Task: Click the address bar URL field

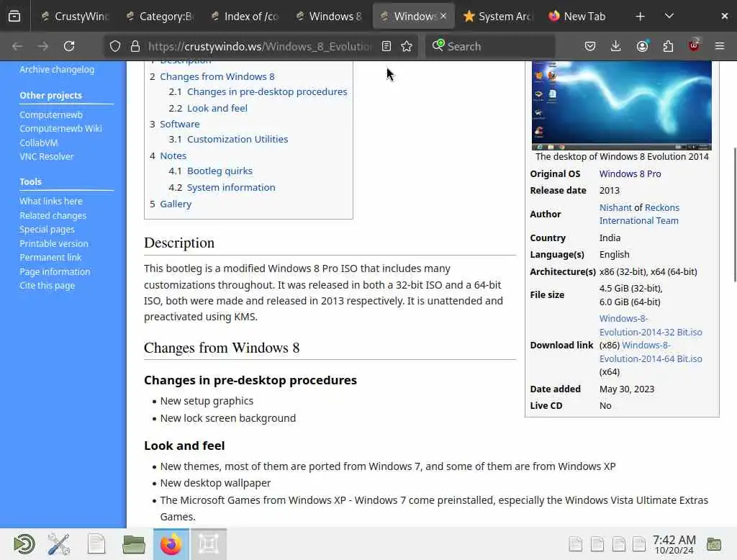Action: [260, 46]
